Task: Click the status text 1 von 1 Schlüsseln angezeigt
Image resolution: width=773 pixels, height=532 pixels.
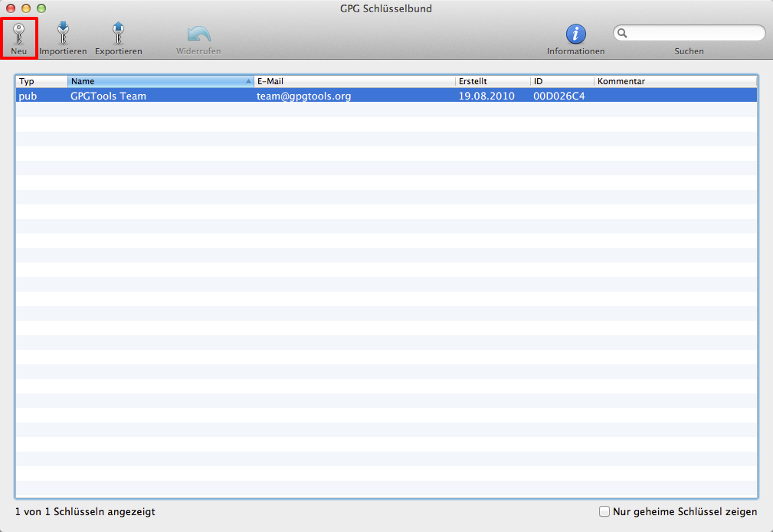Action: click(85, 511)
